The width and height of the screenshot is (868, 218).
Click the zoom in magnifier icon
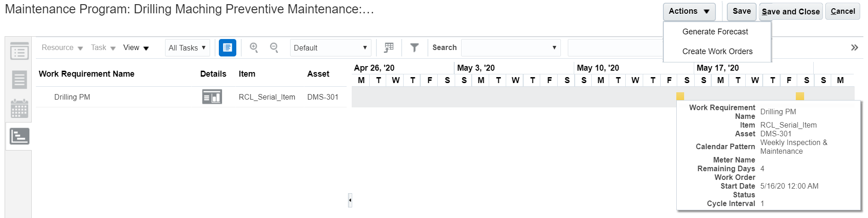[254, 47]
